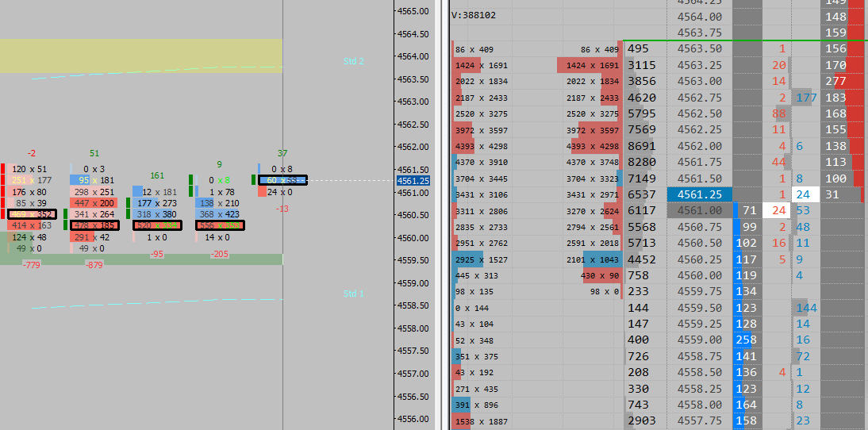The image size is (868, 430).
Task: Click the 277 ask depth cell
Action: tap(842, 82)
